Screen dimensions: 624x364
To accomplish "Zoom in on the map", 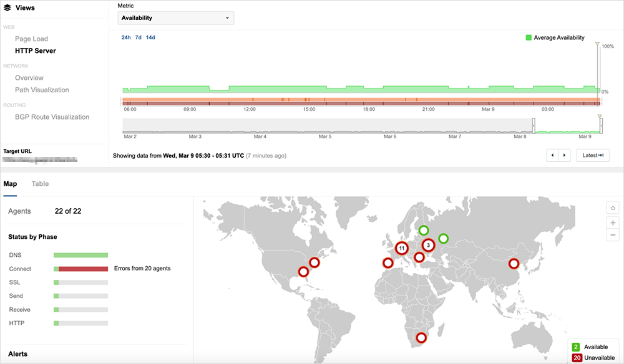I will click(x=613, y=223).
